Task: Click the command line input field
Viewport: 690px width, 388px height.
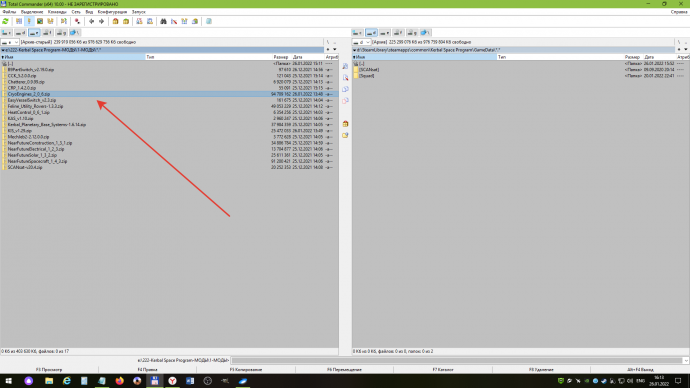Action: pyautogui.click(x=457, y=360)
